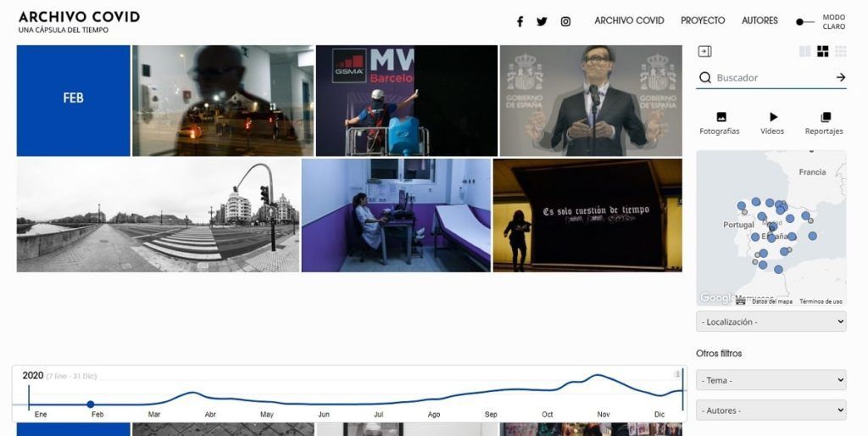Toggle Modo Claro switch

(805, 22)
